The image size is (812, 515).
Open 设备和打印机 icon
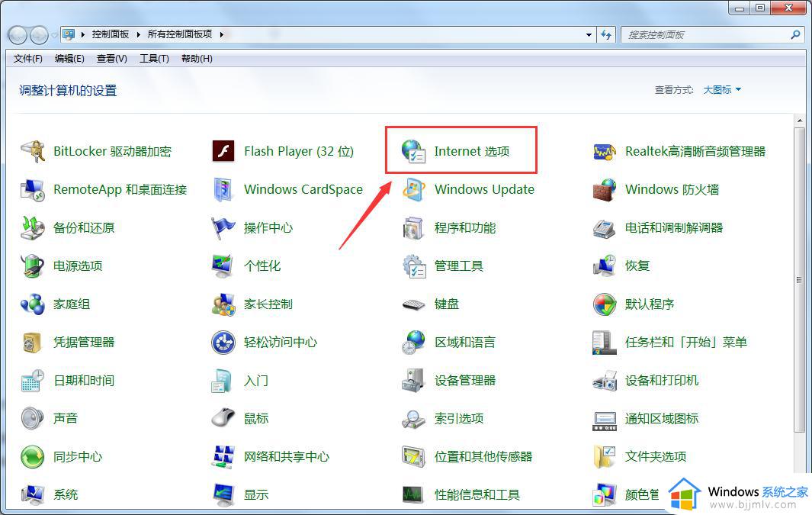(605, 381)
